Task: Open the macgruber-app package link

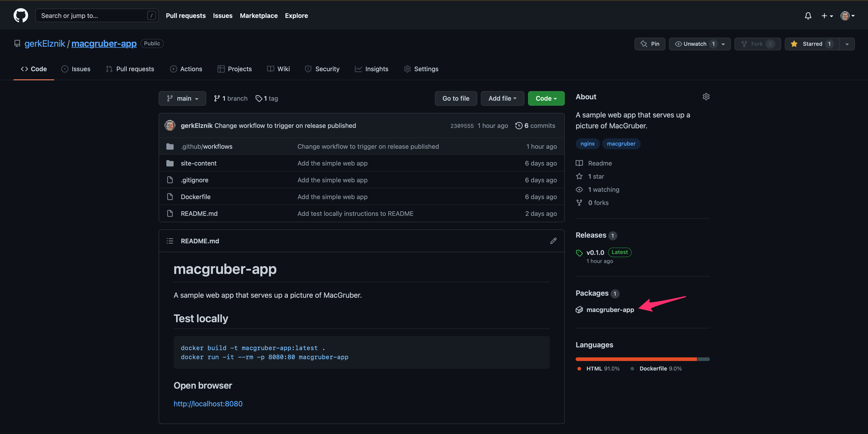Action: click(610, 310)
